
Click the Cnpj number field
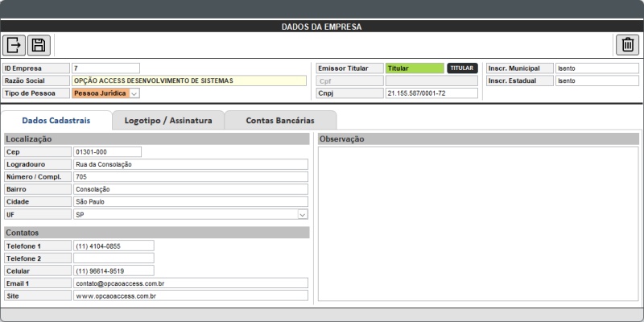tap(431, 93)
